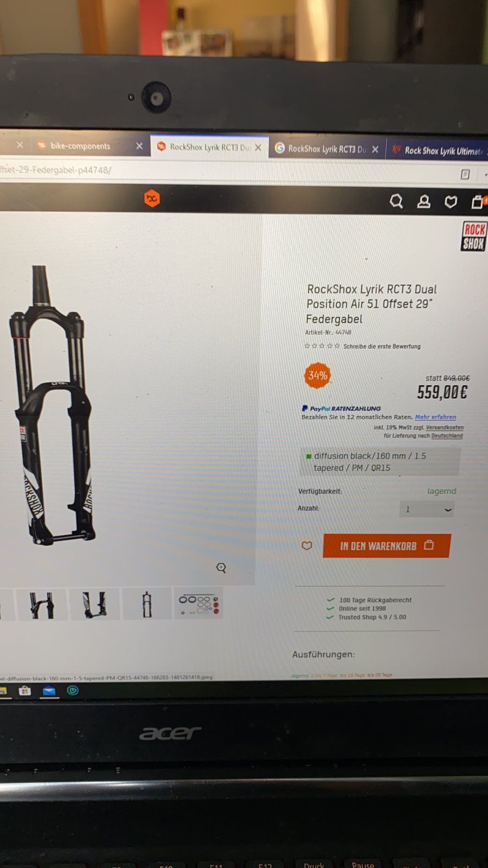Open the Mail app in the taskbar
The height and width of the screenshot is (868, 488).
tap(49, 691)
